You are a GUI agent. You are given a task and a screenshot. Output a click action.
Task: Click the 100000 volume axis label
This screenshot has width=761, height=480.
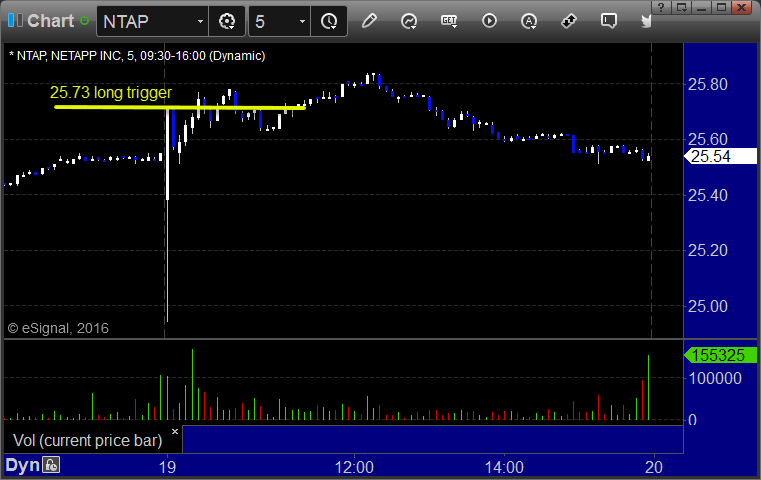coord(715,378)
